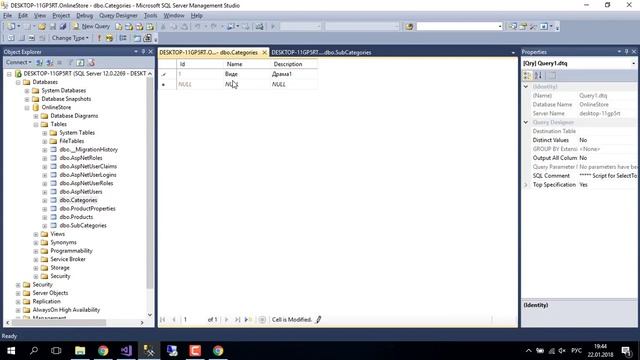Click the Open File folder icon in toolbar

click(x=42, y=27)
